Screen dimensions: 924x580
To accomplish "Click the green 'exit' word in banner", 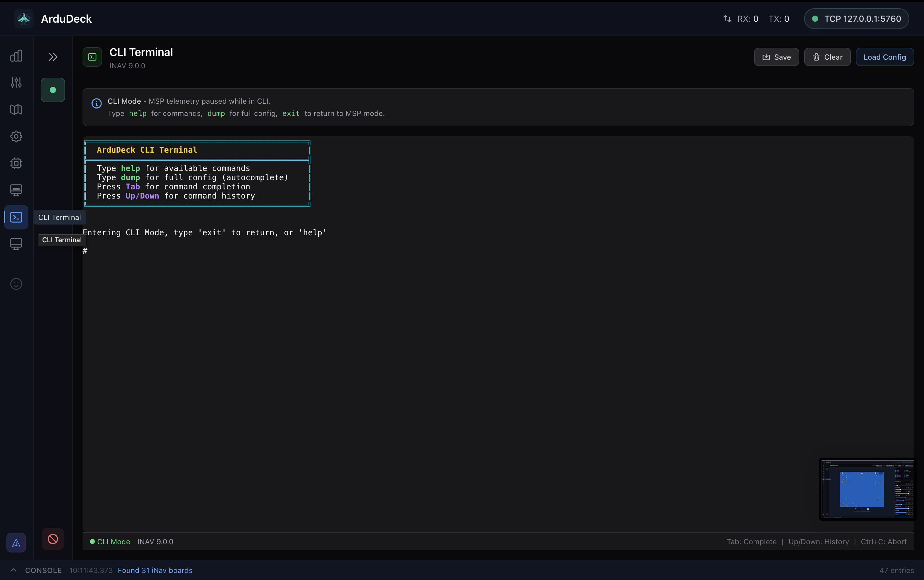I will (x=291, y=113).
